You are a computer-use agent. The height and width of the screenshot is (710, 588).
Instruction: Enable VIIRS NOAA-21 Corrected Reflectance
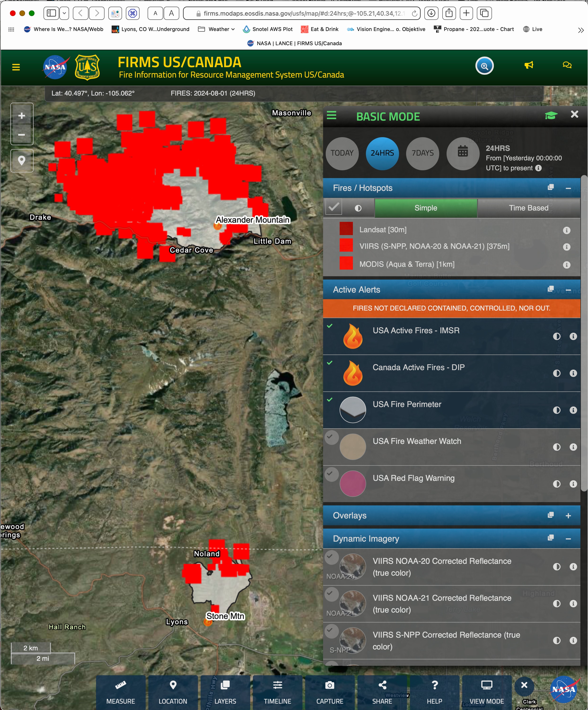[332, 594]
